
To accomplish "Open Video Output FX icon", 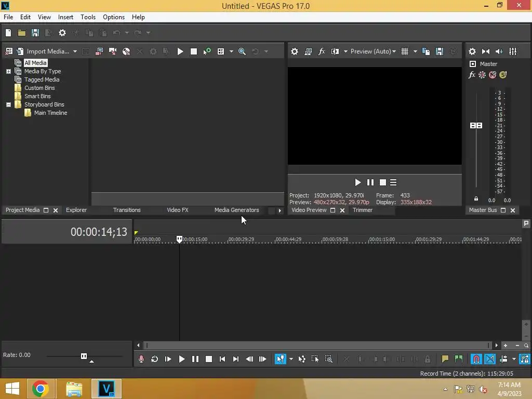I will pyautogui.click(x=321, y=51).
